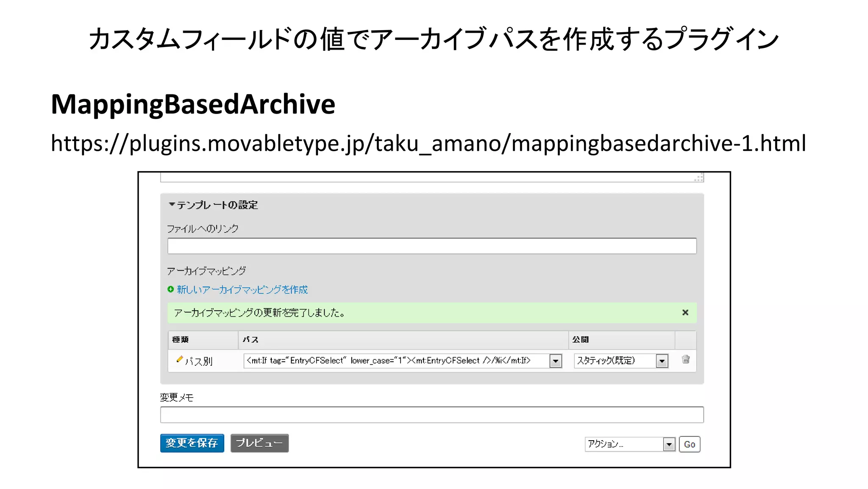Dismiss the green update-complete message

pyautogui.click(x=685, y=313)
